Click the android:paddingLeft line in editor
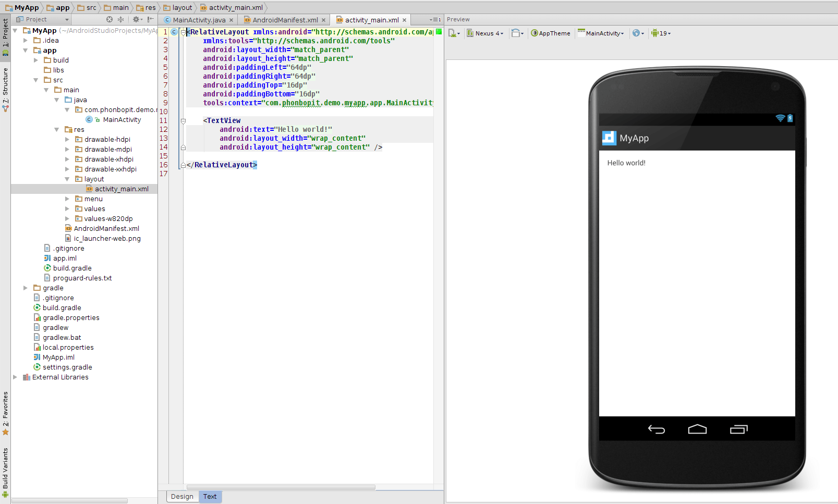This screenshot has width=838, height=504. click(x=257, y=67)
